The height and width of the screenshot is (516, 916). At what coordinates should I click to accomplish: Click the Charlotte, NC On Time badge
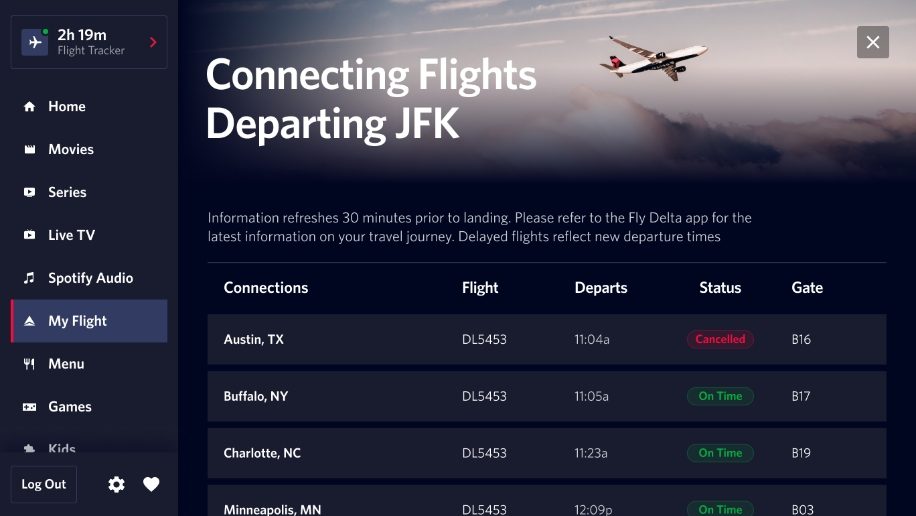pyautogui.click(x=720, y=453)
